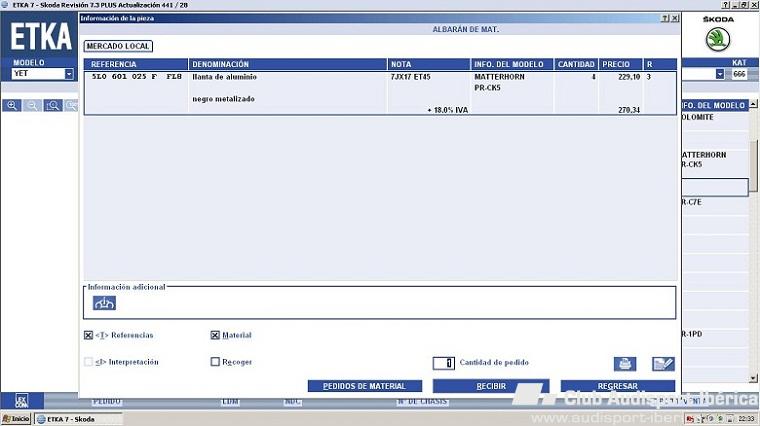Open the dropdown next to KAT field
760x426 pixels.
click(719, 74)
